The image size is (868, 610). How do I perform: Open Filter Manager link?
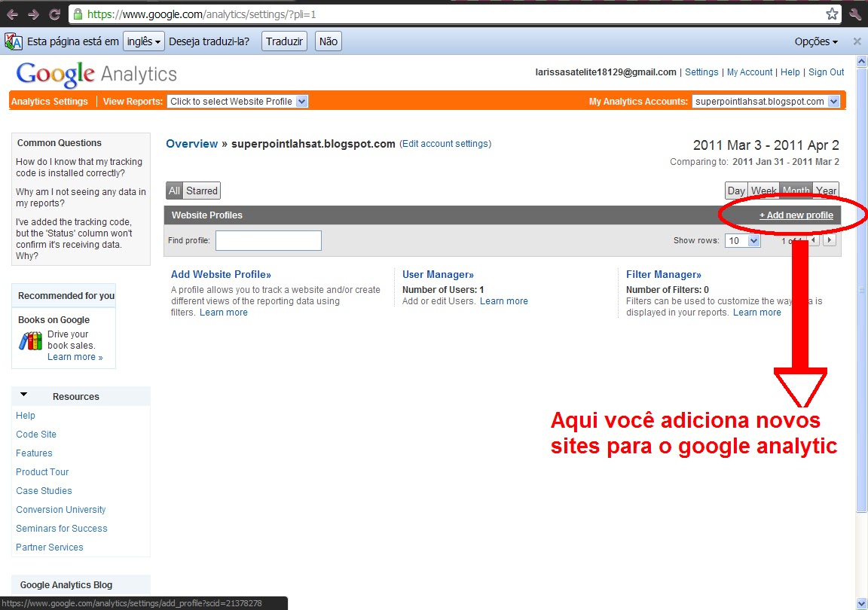(663, 275)
